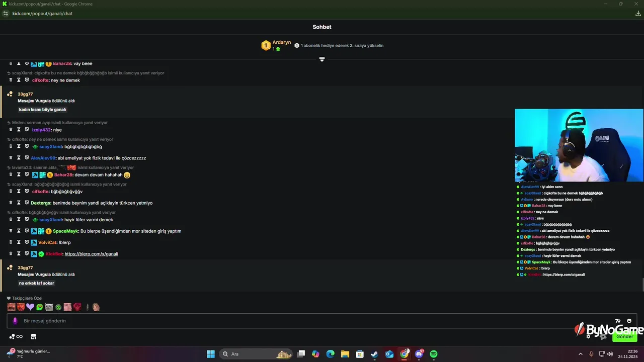Click username Dextergs in chat
Viewport: 644px width, 362px height.
click(x=41, y=203)
